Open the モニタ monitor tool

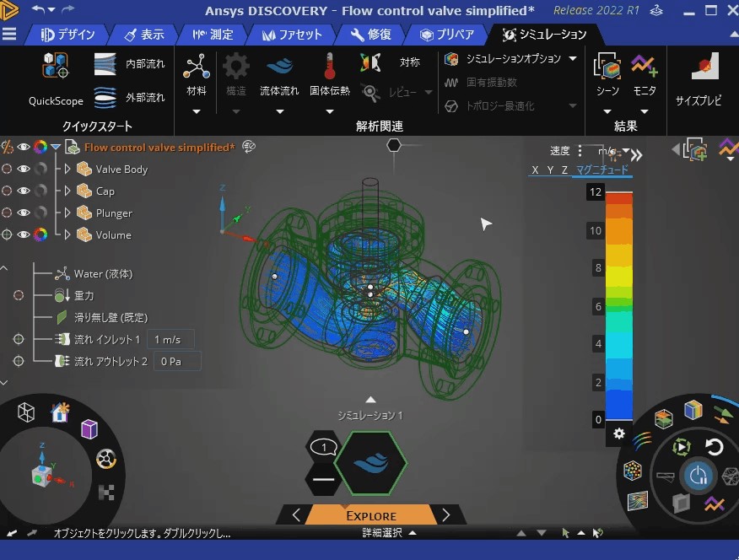(x=645, y=75)
